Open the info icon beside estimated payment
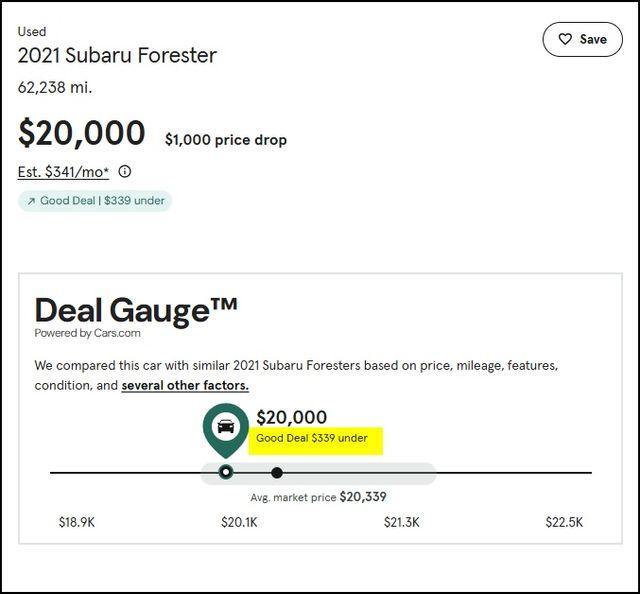The width and height of the screenshot is (640, 594). point(125,171)
